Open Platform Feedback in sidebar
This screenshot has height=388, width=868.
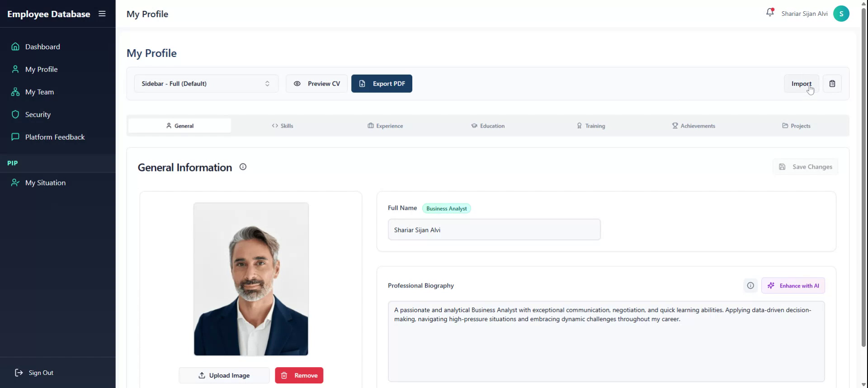pos(55,137)
